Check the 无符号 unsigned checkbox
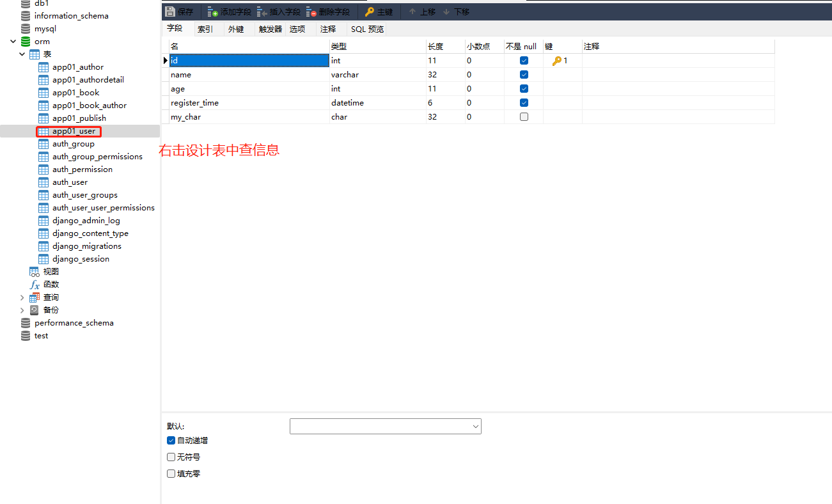The image size is (832, 504). click(x=171, y=457)
